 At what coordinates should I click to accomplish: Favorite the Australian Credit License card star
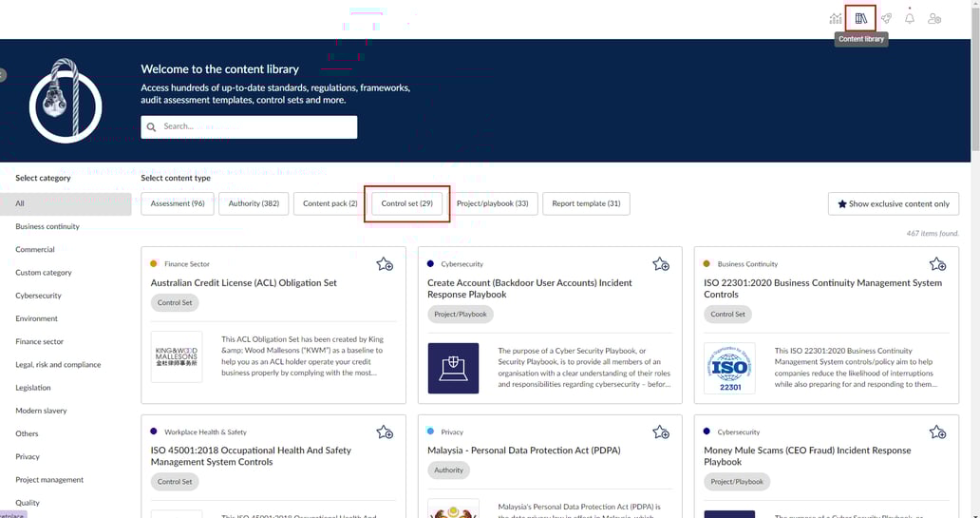pos(385,264)
